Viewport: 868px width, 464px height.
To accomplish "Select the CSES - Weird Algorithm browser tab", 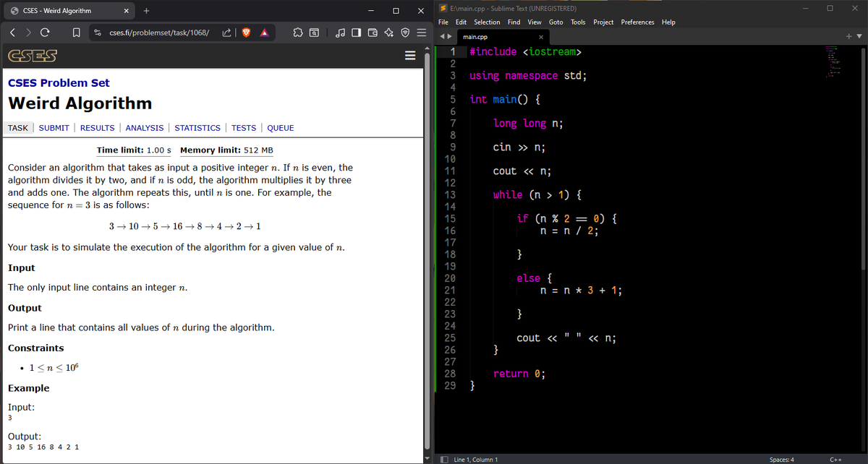I will (69, 11).
